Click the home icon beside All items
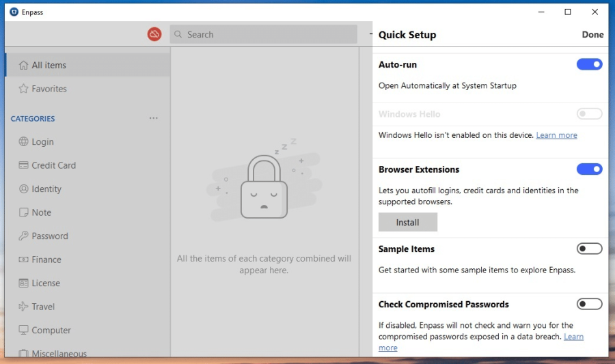 click(23, 65)
